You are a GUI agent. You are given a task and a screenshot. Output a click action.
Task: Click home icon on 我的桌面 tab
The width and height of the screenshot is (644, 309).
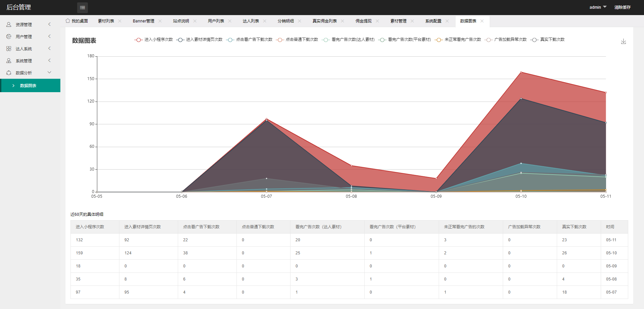point(68,21)
